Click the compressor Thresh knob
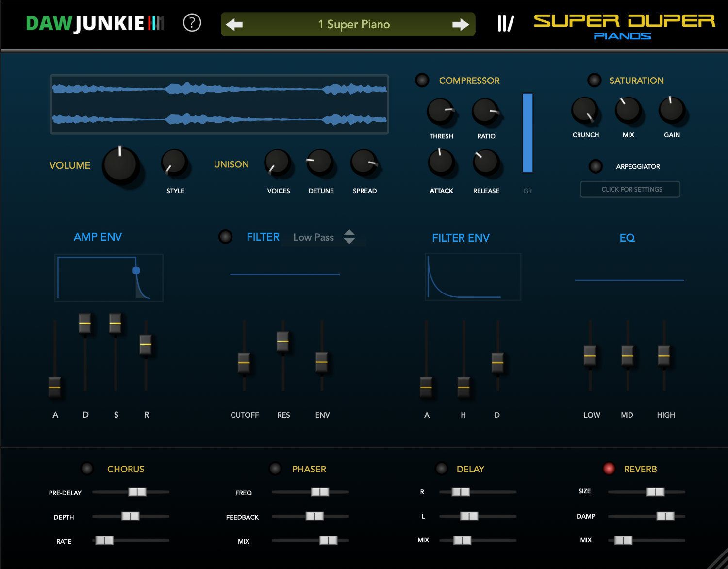The width and height of the screenshot is (728, 569). tap(441, 111)
